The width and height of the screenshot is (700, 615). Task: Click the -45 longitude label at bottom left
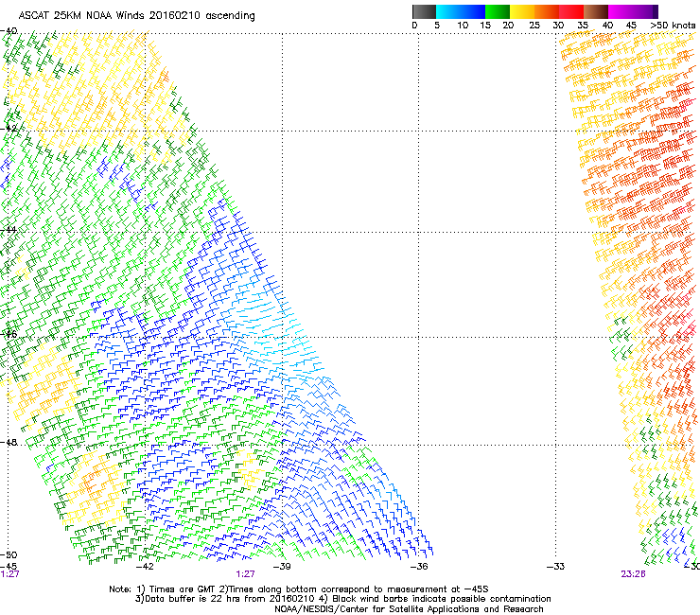click(x=9, y=567)
